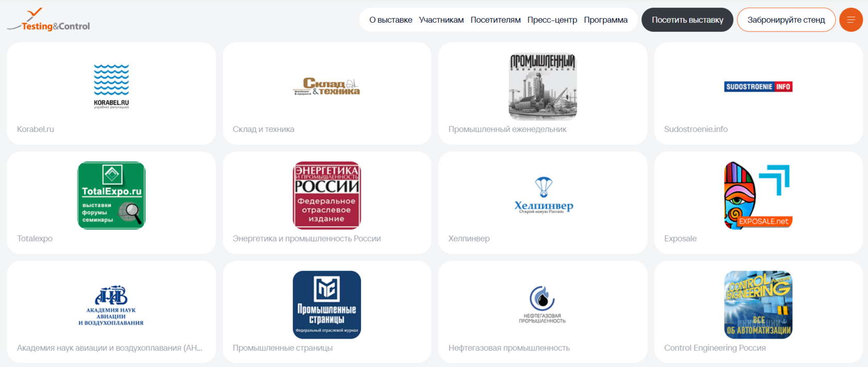
Task: Open the Академия наук авиации emblem
Action: 111,305
